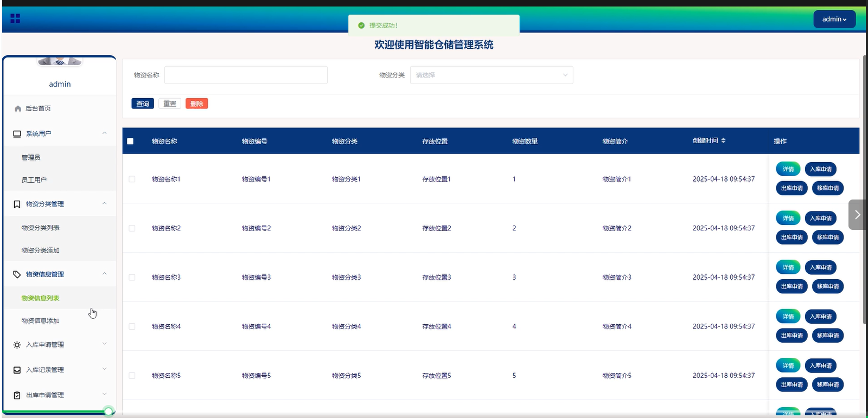Toggle the select-all checkbox in table header
Image resolution: width=868 pixels, height=418 pixels.
(x=130, y=141)
